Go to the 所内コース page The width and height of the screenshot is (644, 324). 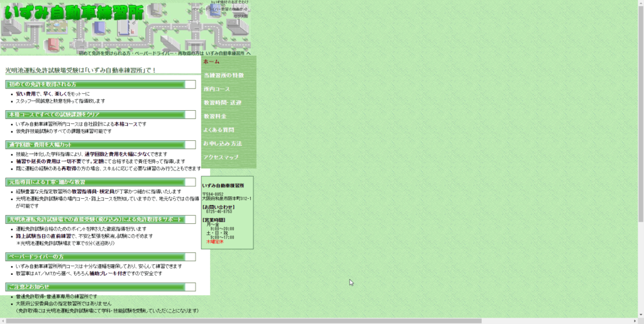[216, 89]
